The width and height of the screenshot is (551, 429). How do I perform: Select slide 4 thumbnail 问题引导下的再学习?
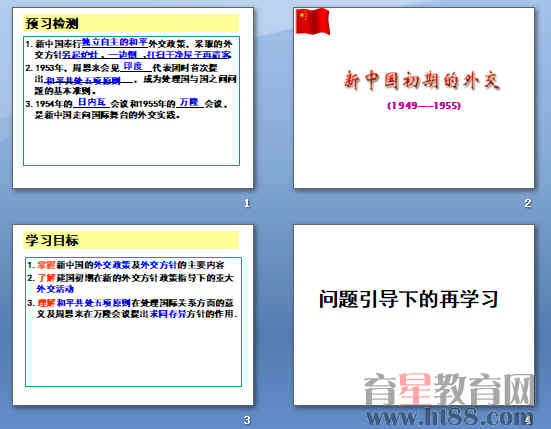click(x=414, y=315)
